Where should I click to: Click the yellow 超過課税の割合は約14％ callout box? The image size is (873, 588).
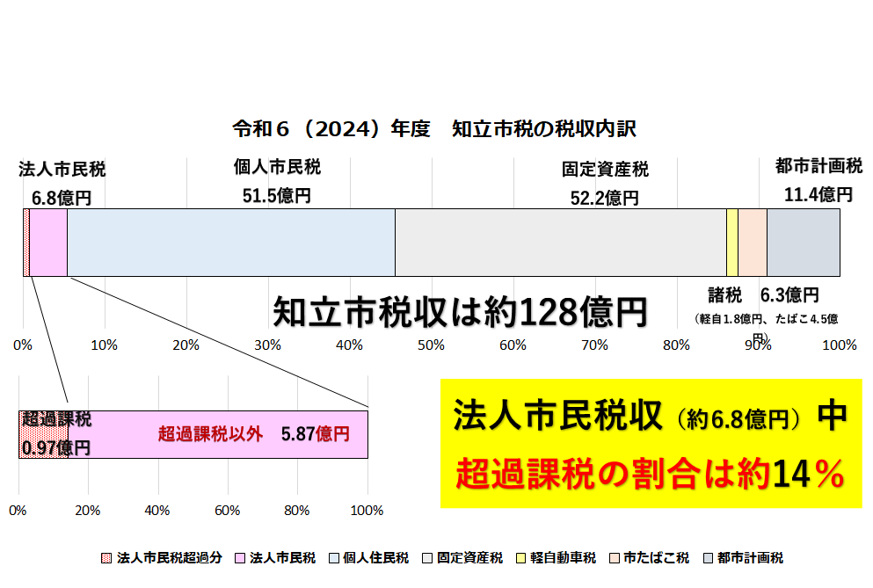(x=651, y=444)
